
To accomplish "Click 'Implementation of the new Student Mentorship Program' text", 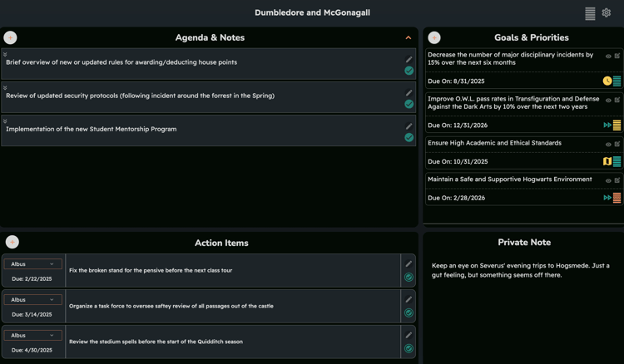I will pyautogui.click(x=92, y=129).
